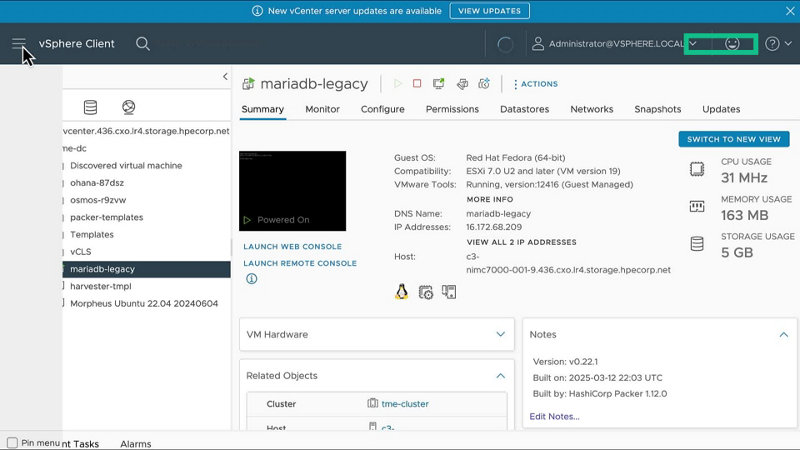Viewport: 800px width, 450px height.
Task: Open the Snapshots tab
Action: pos(658,109)
